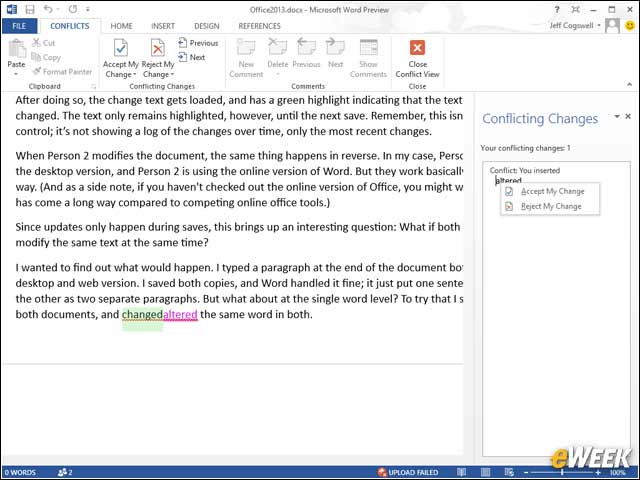Open Conflicting Changes pane options arrow

click(x=617, y=117)
